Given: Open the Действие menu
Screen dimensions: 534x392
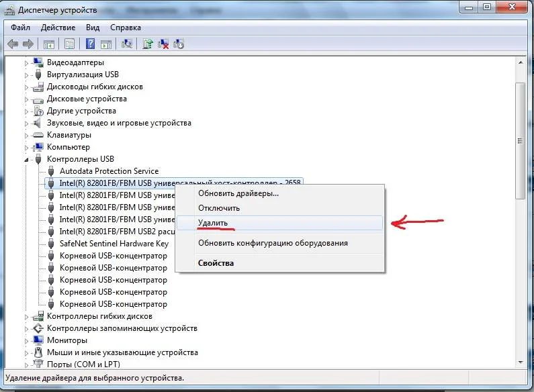Looking at the screenshot, I should (x=58, y=28).
